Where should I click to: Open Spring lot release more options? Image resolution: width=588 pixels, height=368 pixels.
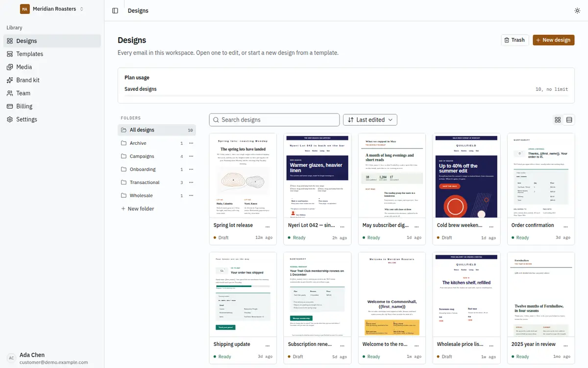click(268, 226)
